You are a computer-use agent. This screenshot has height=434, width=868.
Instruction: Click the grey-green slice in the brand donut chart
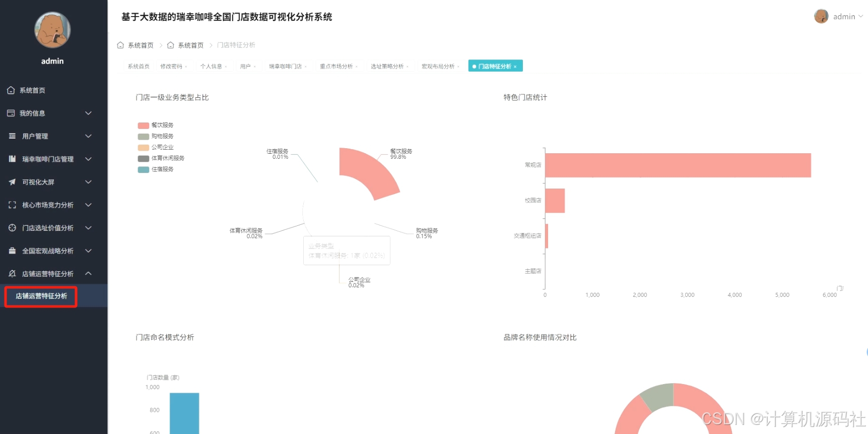pos(657,396)
